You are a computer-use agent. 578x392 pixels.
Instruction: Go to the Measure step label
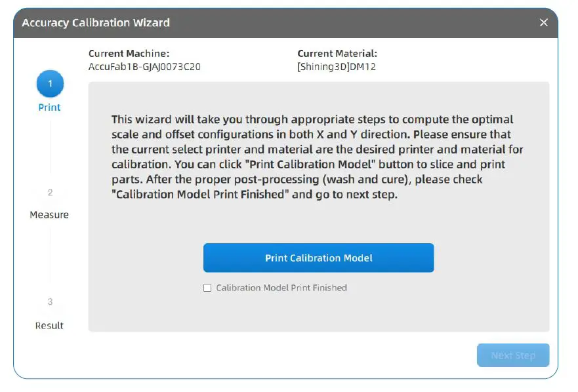pos(49,215)
